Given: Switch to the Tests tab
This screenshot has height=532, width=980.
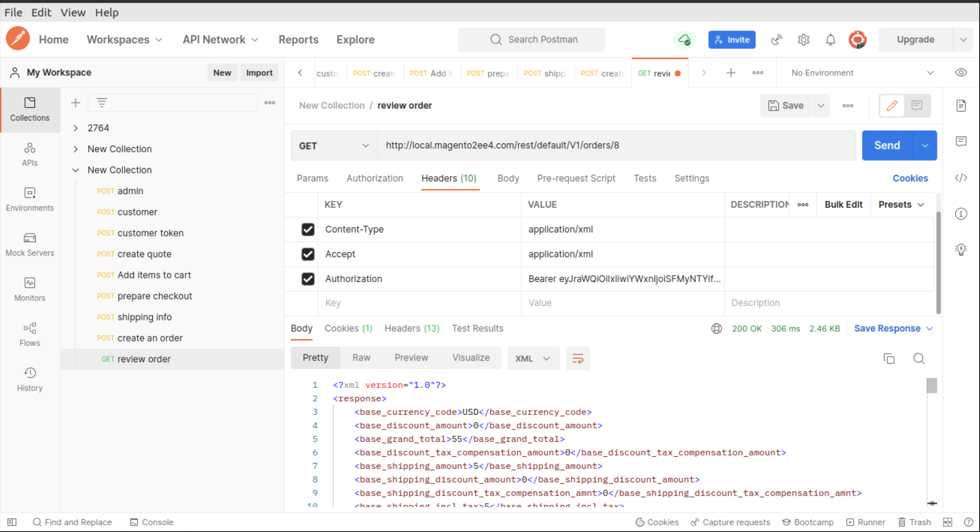Looking at the screenshot, I should tap(645, 178).
